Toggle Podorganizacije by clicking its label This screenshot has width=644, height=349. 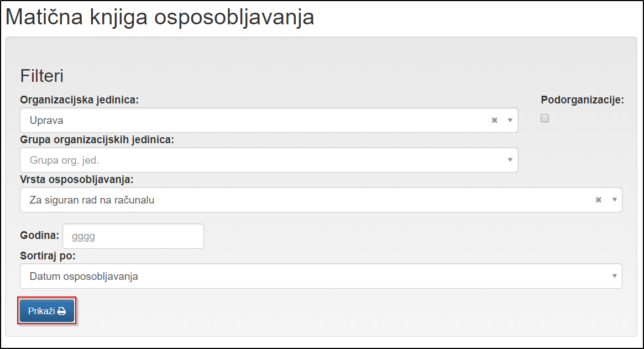[x=582, y=100]
